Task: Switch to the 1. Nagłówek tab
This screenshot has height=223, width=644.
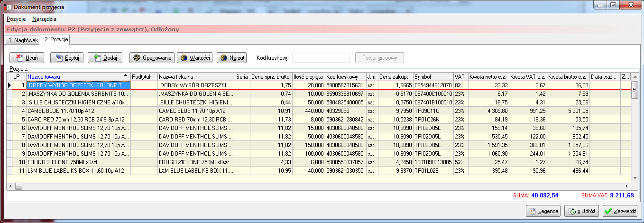Action: [x=22, y=40]
